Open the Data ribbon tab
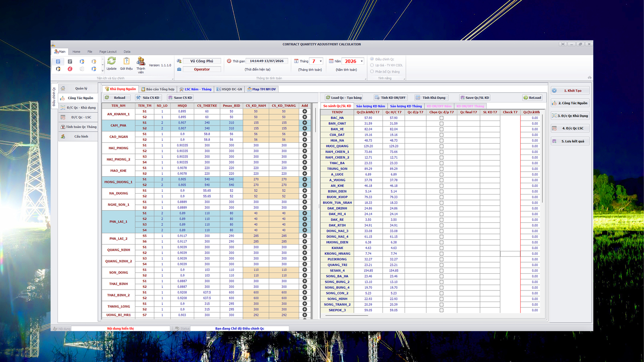This screenshot has width=644, height=362. tap(127, 52)
